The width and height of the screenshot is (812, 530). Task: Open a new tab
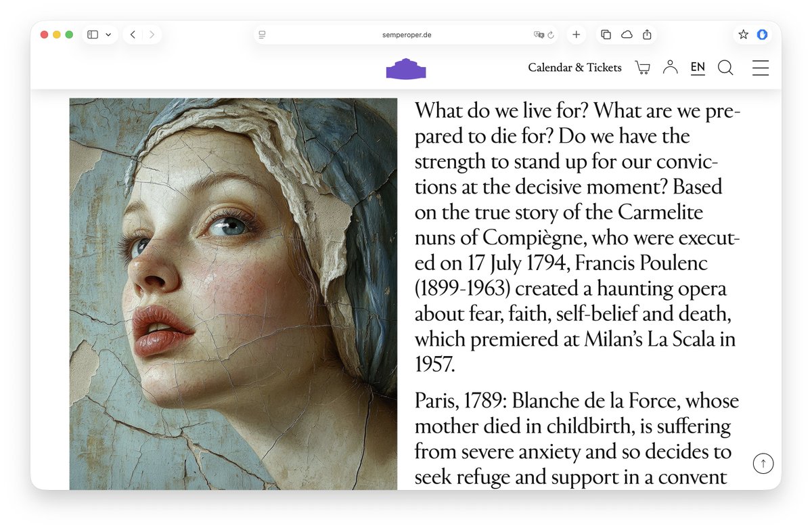576,35
